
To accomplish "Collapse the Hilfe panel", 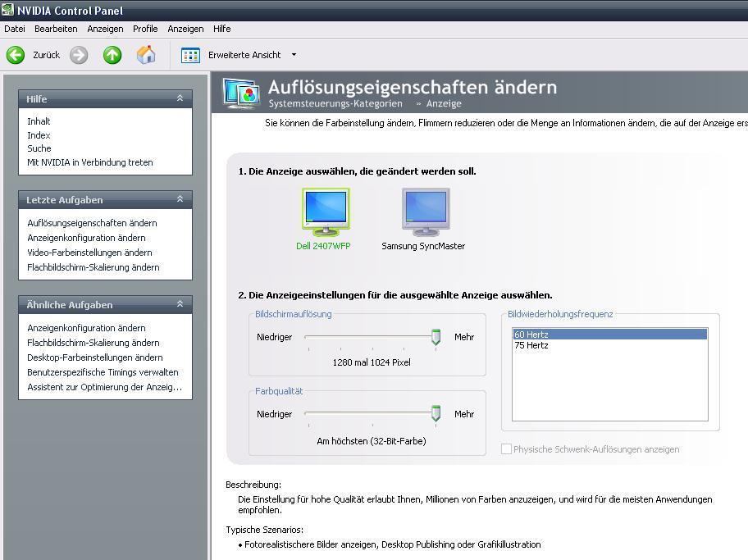I will (x=180, y=98).
